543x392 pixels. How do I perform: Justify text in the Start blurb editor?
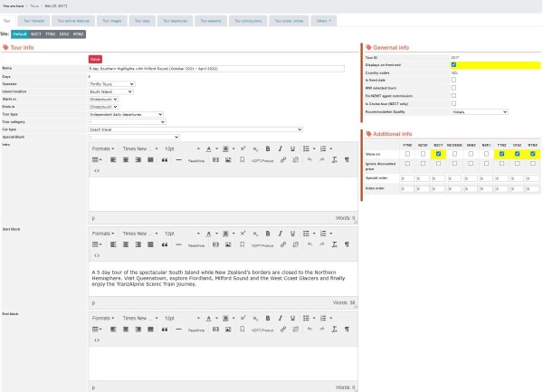click(x=150, y=244)
